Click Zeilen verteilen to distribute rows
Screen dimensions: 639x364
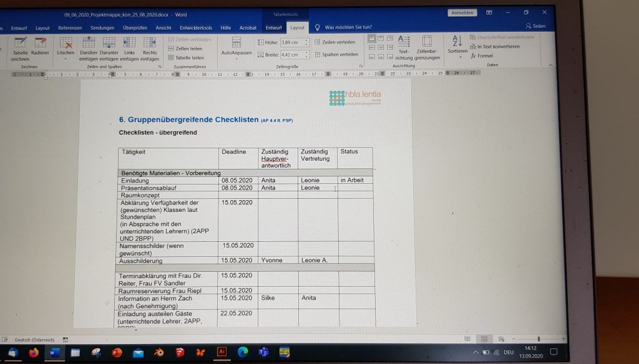[334, 42]
